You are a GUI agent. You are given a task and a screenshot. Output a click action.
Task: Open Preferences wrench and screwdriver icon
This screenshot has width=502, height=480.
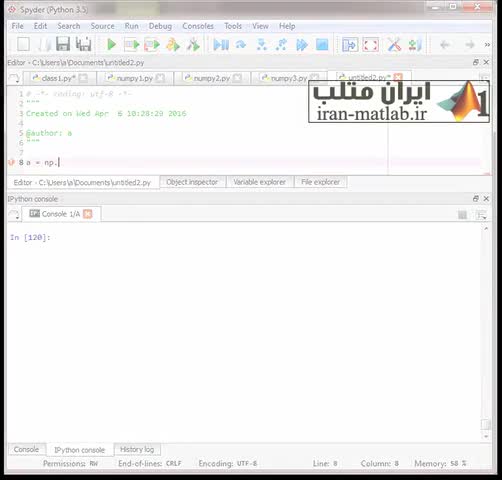point(394,44)
